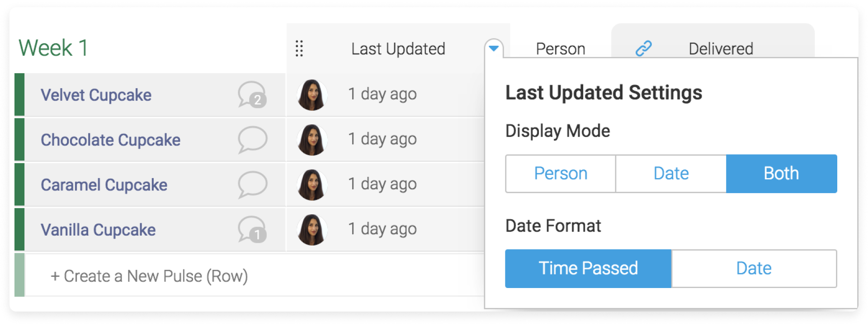Choose the Time Passed date format

(588, 269)
